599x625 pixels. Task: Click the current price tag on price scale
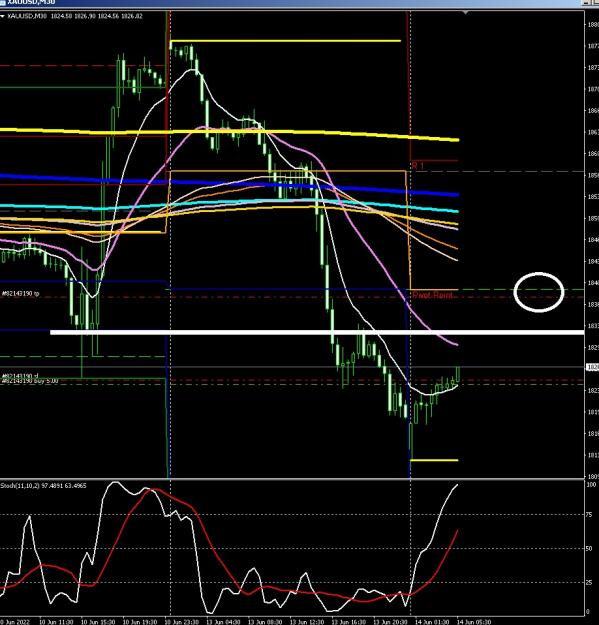pos(592,367)
